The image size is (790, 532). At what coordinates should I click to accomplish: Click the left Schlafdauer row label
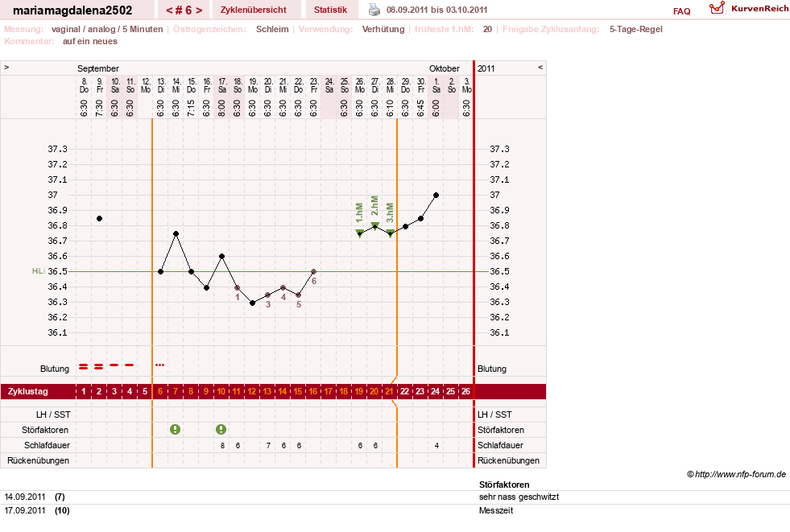tap(47, 445)
